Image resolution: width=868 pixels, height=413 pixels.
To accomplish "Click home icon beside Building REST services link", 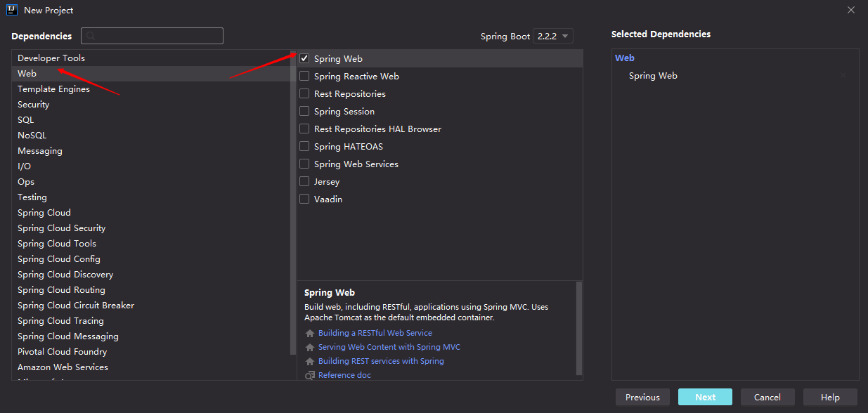I will point(310,362).
